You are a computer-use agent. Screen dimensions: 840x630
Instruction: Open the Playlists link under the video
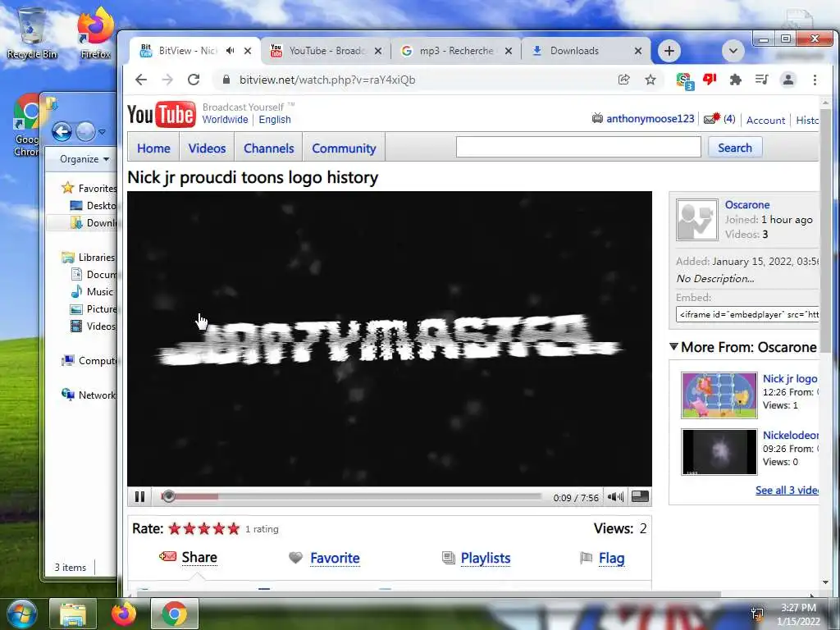pos(486,558)
